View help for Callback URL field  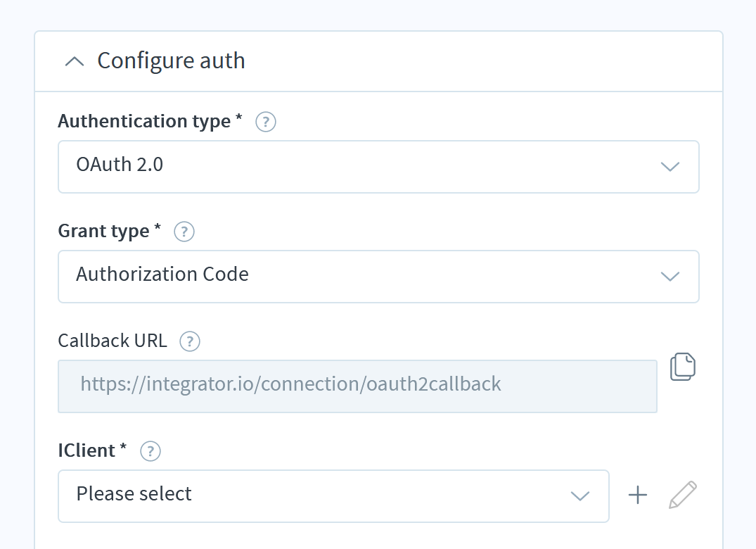coord(188,341)
